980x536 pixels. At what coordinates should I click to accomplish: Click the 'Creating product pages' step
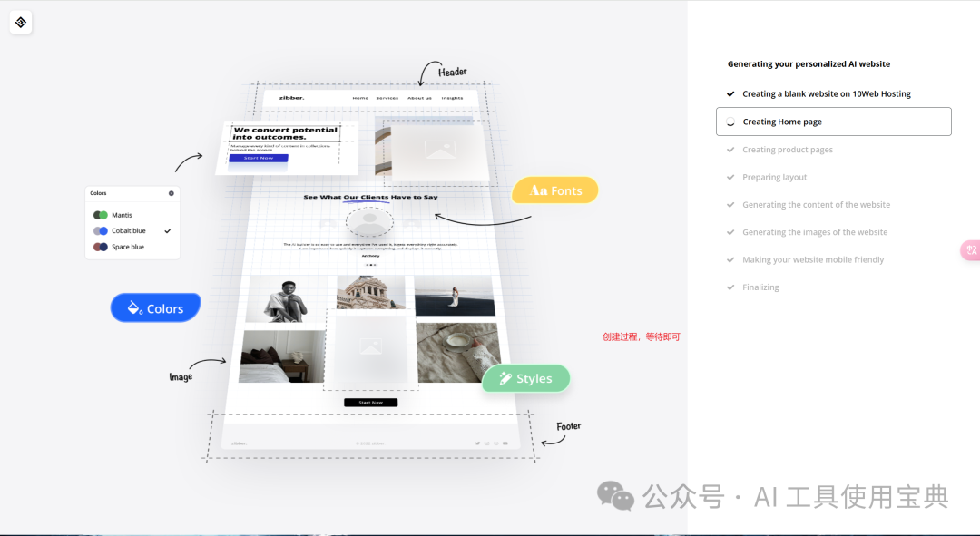(x=788, y=150)
